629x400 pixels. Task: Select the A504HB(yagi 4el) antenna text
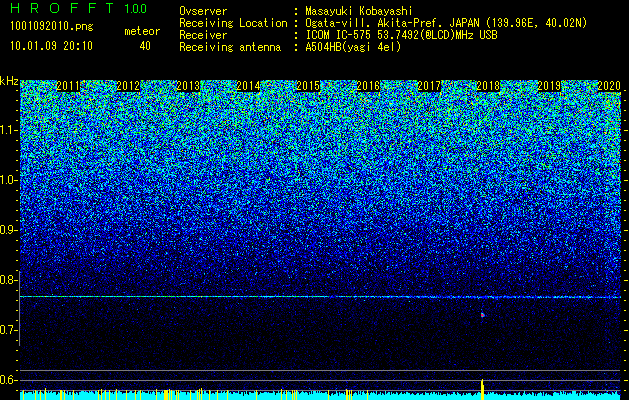pyautogui.click(x=353, y=47)
